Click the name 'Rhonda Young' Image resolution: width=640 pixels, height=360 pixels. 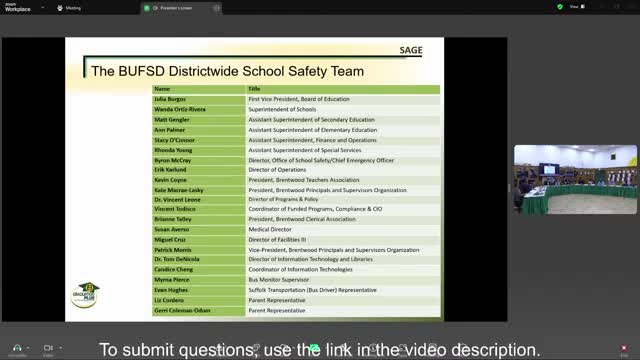(x=173, y=150)
